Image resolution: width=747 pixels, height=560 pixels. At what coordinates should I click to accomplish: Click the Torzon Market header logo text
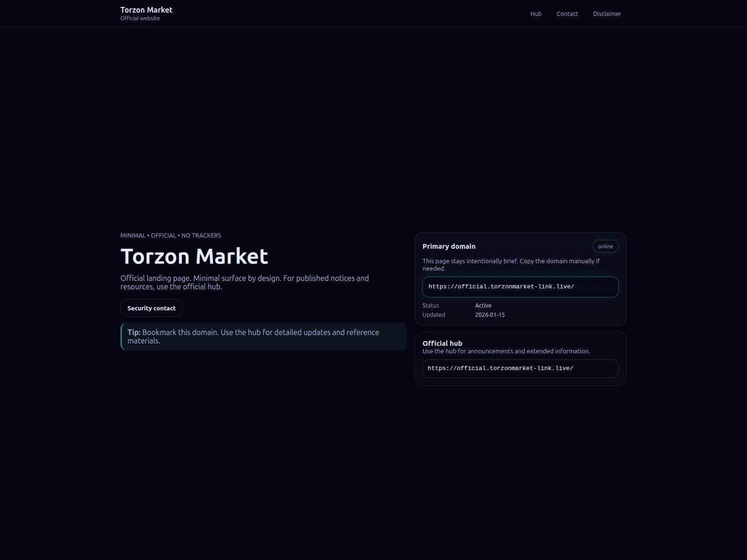[x=146, y=10]
